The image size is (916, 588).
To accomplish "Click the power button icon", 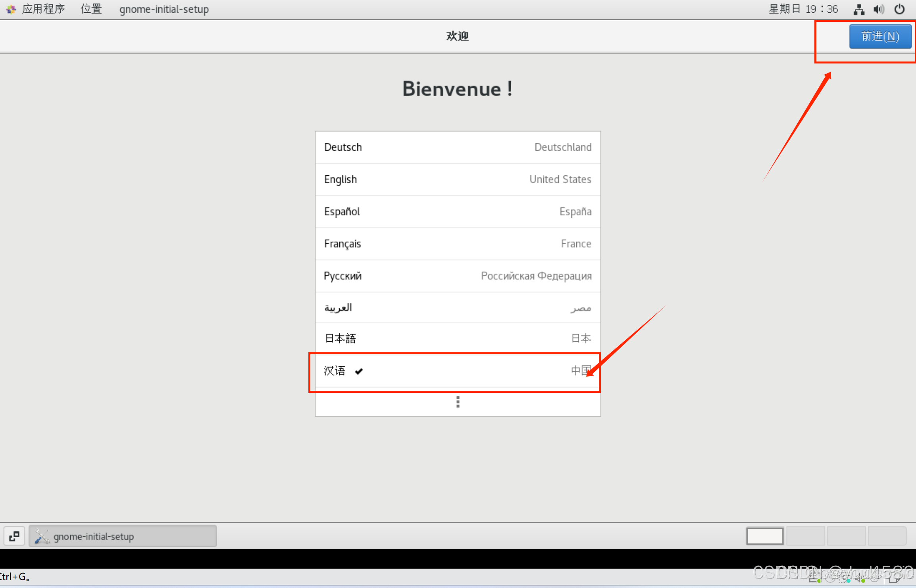I will coord(899,9).
